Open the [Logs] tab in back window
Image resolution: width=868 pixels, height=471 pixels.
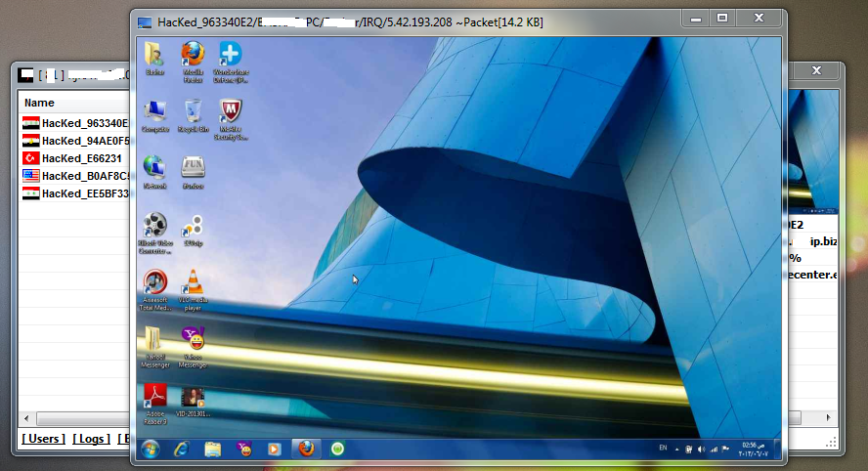pyautogui.click(x=91, y=439)
